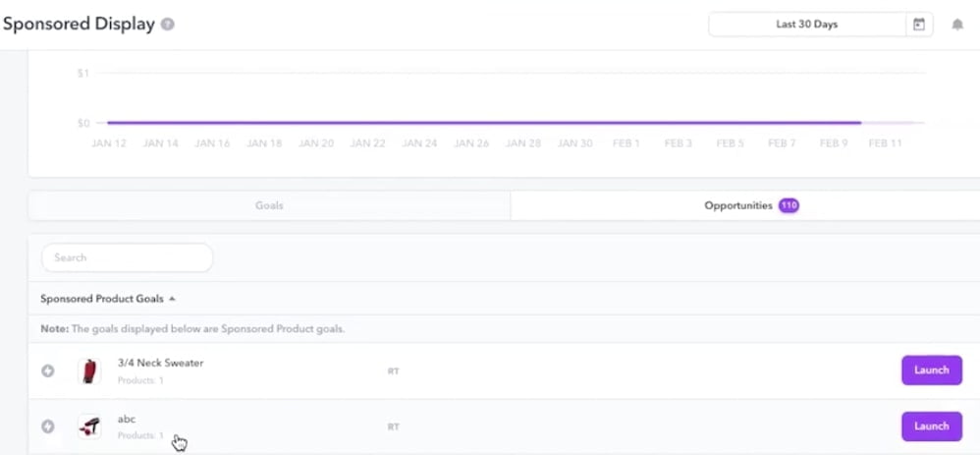Switch to the Opportunities tab
Screen dimensions: 980x455
click(745, 205)
